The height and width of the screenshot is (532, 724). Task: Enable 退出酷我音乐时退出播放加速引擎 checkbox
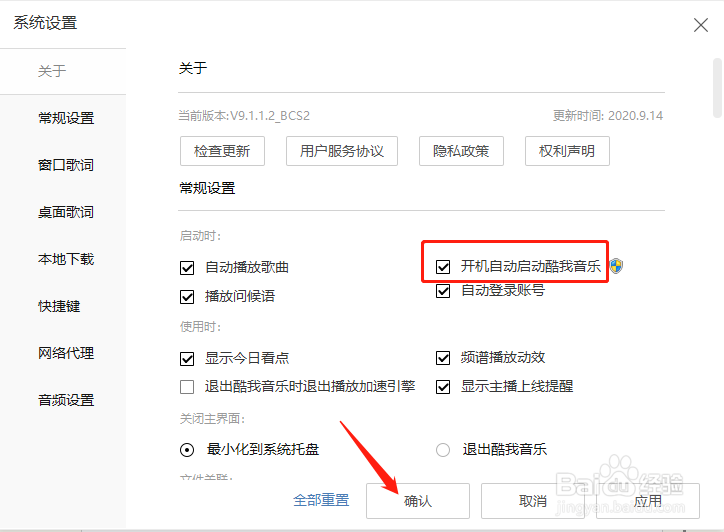[187, 387]
